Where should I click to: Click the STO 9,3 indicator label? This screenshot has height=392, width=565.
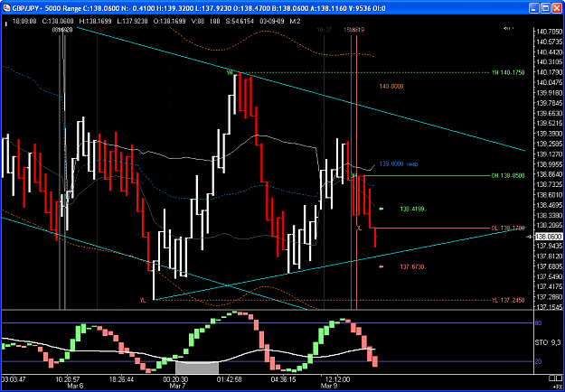[x=548, y=341]
